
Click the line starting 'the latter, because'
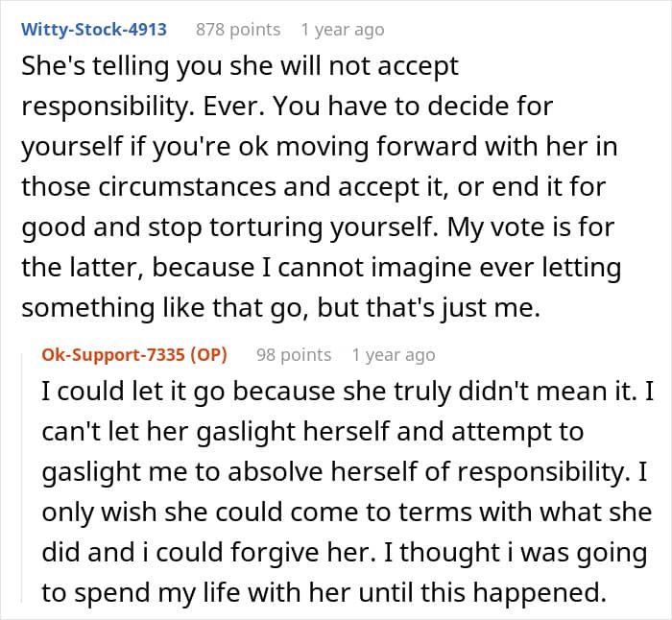pyautogui.click(x=321, y=268)
